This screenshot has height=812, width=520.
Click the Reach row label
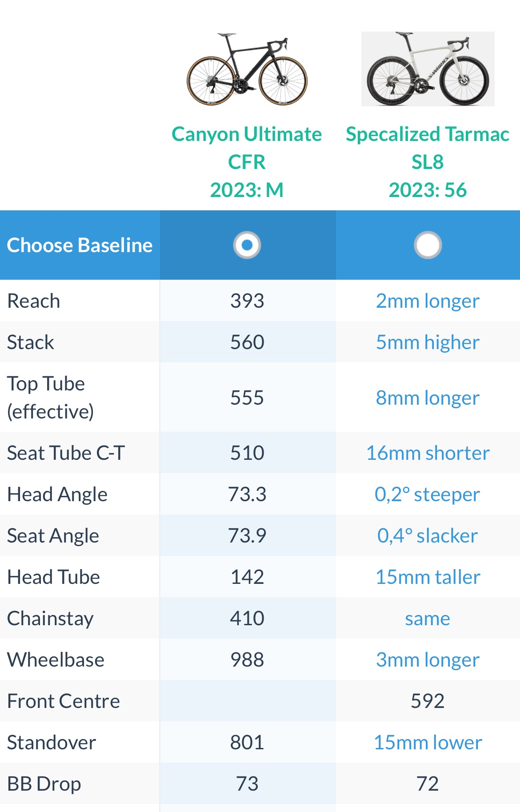pos(34,301)
